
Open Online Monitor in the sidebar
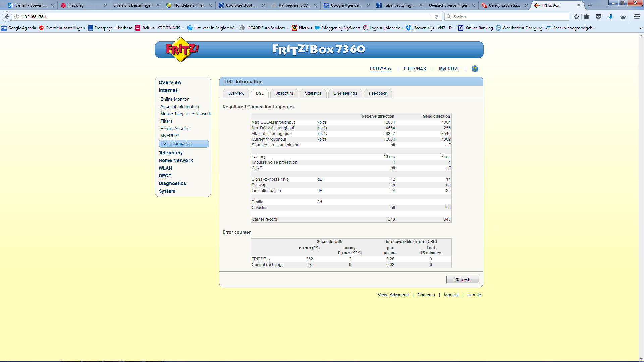[x=174, y=99]
